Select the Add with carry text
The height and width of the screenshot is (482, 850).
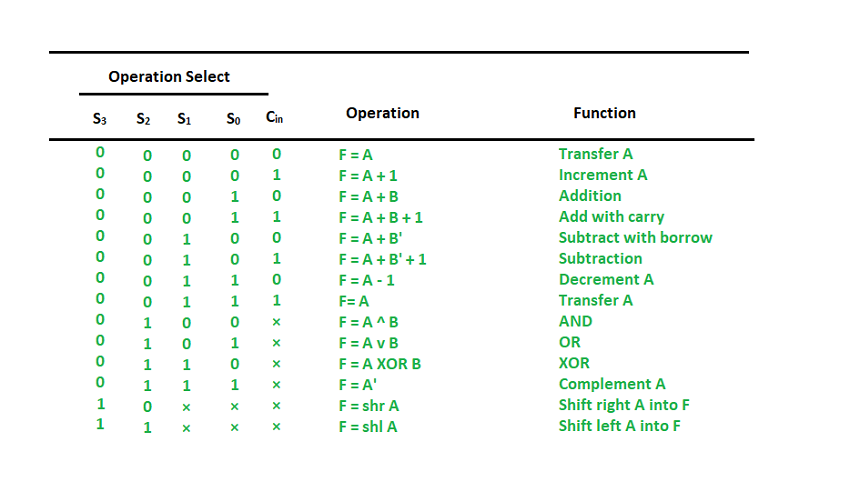pos(611,217)
